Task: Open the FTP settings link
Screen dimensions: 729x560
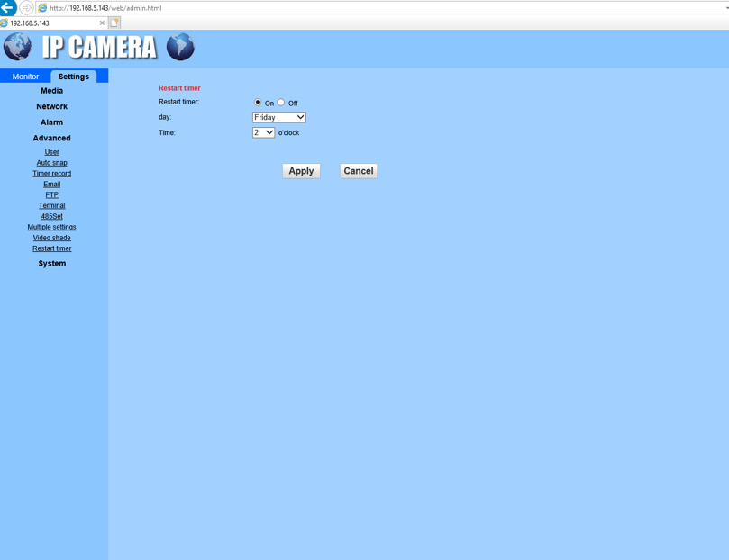Action: click(x=51, y=194)
